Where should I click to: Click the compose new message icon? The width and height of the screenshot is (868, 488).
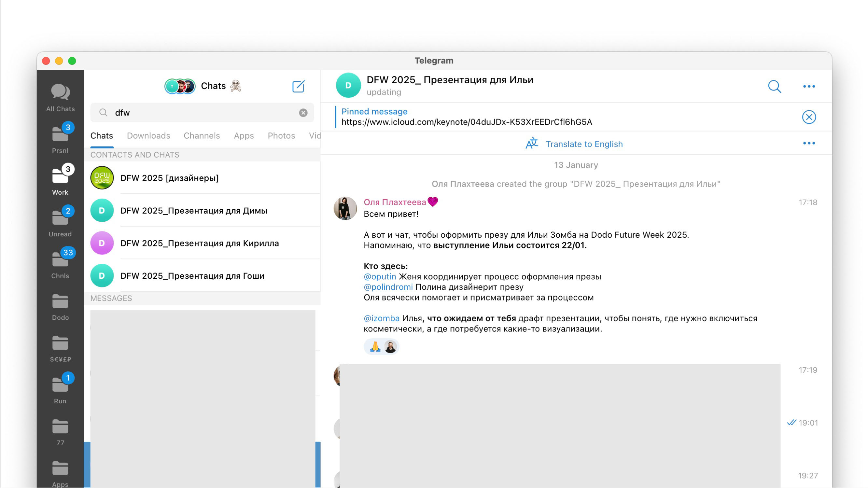point(298,86)
